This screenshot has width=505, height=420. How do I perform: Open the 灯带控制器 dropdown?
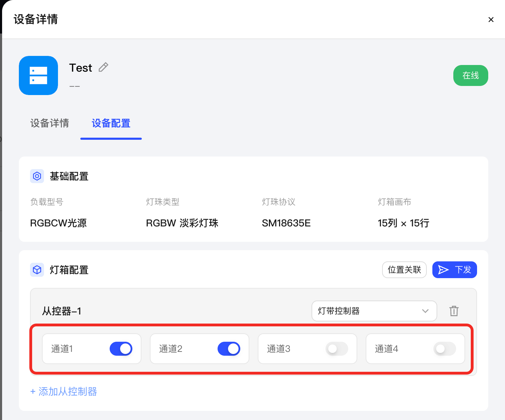(x=374, y=311)
